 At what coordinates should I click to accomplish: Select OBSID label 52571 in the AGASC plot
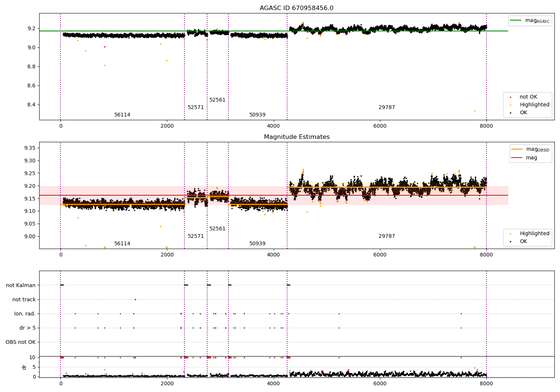[196, 108]
